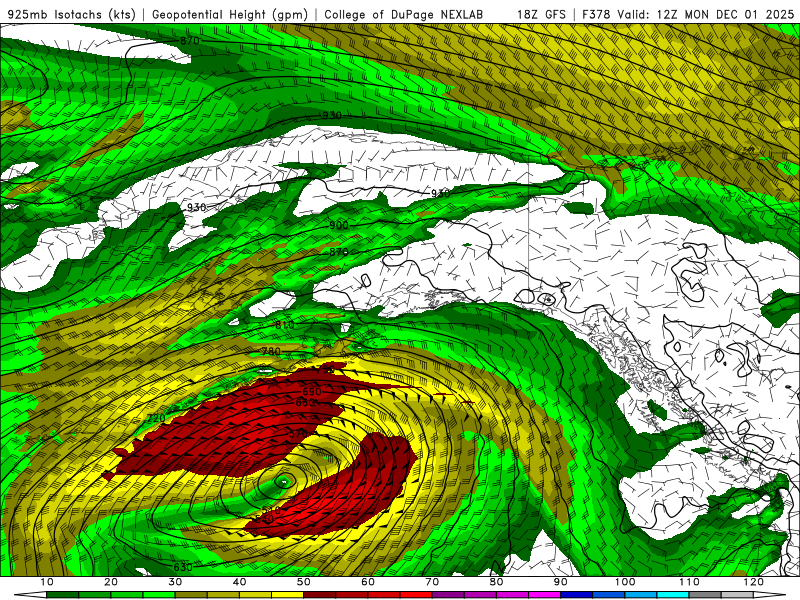The height and width of the screenshot is (600, 800).
Task: Click the 690 height contour label
Action: [x=312, y=391]
